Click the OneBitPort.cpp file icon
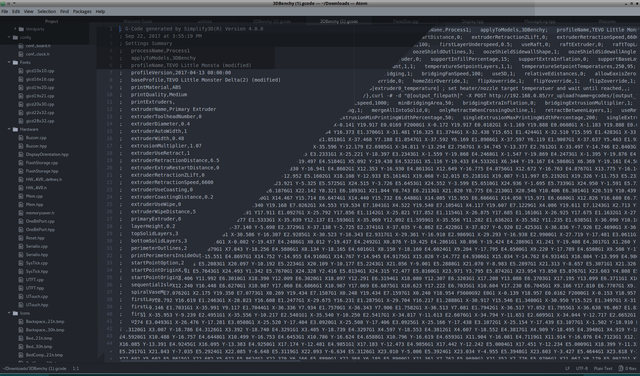 click(x=21, y=221)
